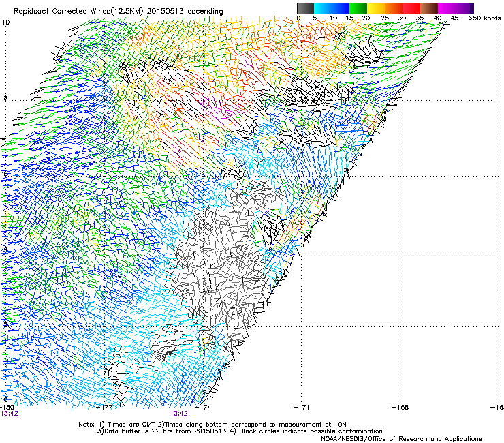Select the yellow 20-25 knots legend swatch
504x443 pixels.
click(x=376, y=8)
